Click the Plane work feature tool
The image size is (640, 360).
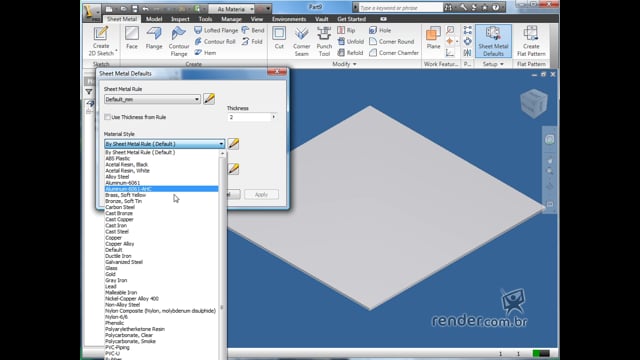(x=433, y=38)
